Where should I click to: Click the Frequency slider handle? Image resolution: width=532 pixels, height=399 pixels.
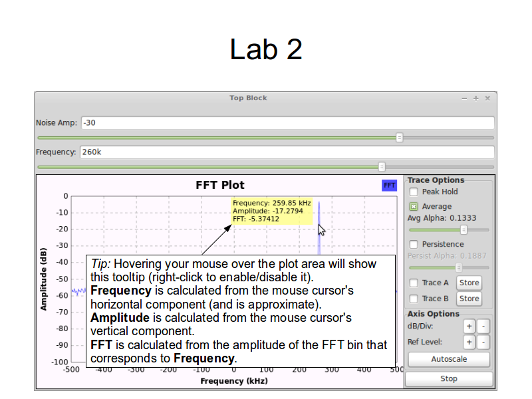(382, 167)
